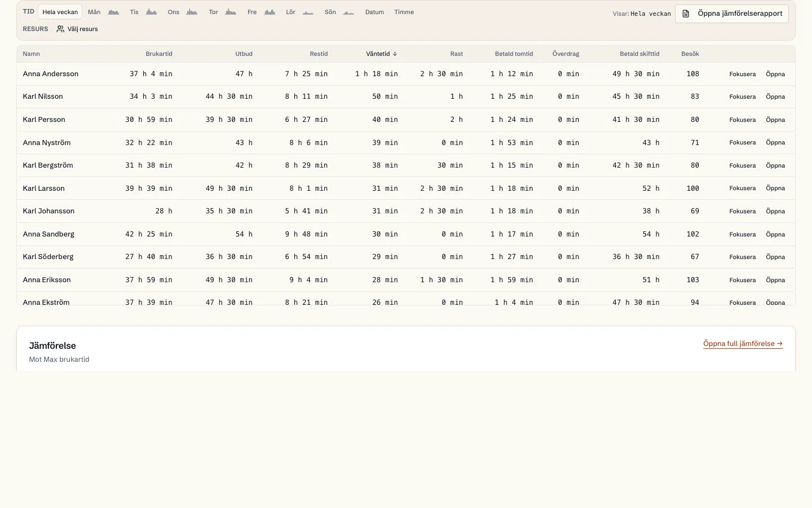Screen dimensions: 812x508
Task: Click the Tis sparkline histogram icon
Action: pyautogui.click(x=152, y=12)
